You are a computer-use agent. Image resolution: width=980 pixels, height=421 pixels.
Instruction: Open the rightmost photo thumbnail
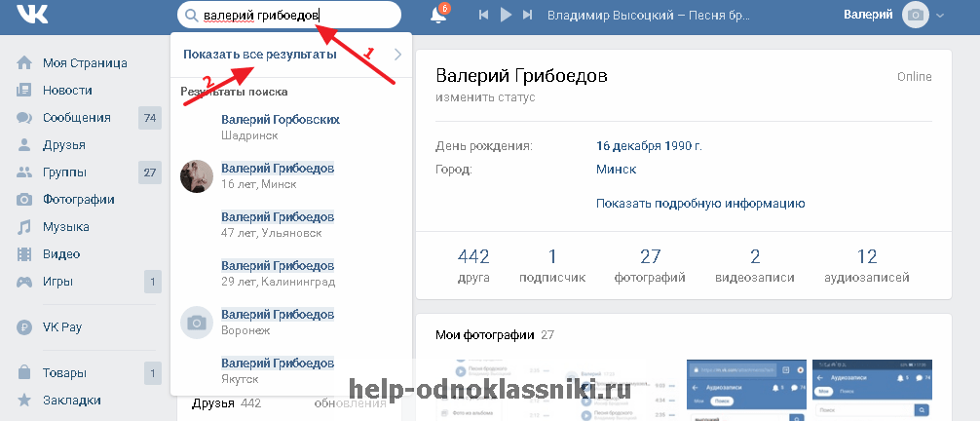click(x=872, y=390)
